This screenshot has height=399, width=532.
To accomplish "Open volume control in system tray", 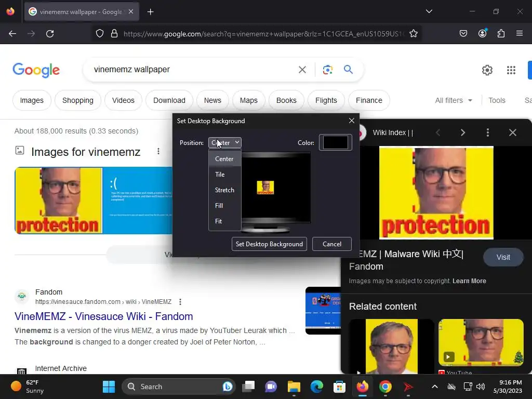I will point(481,387).
